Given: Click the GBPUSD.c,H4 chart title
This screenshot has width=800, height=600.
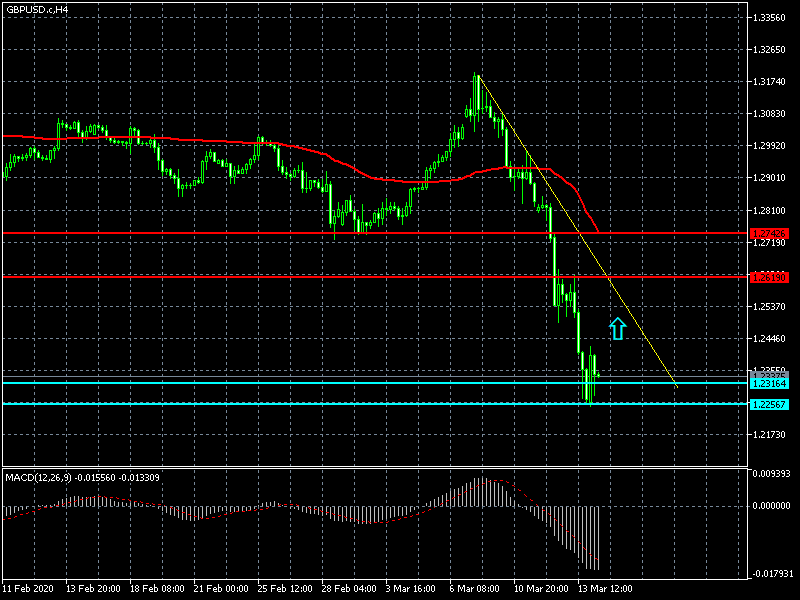Looking at the screenshot, I should coord(38,9).
